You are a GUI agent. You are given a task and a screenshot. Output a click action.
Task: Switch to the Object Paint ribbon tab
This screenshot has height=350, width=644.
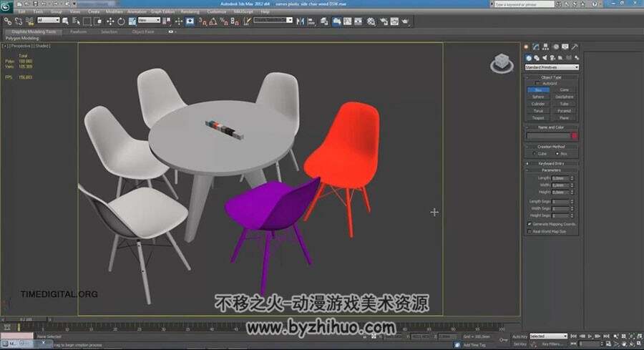tap(143, 31)
